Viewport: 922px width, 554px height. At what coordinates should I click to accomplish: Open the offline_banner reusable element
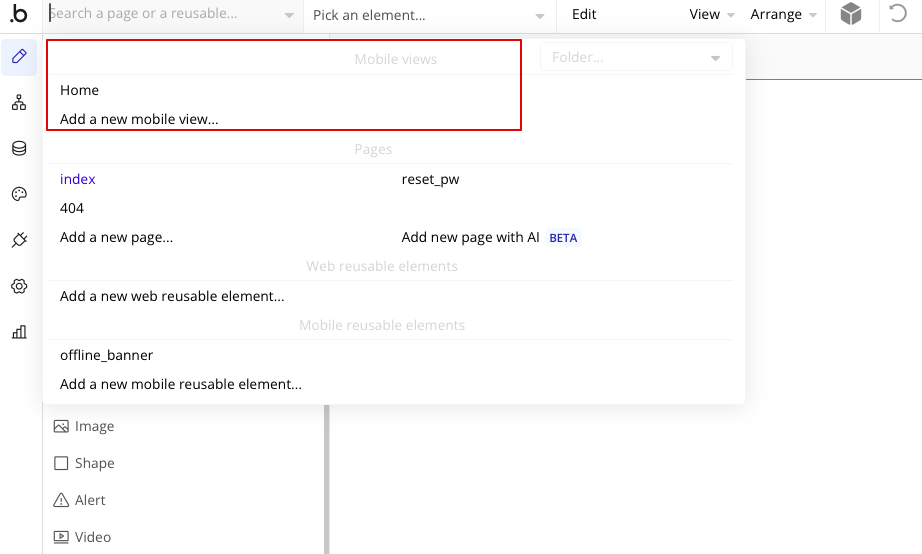tap(106, 355)
